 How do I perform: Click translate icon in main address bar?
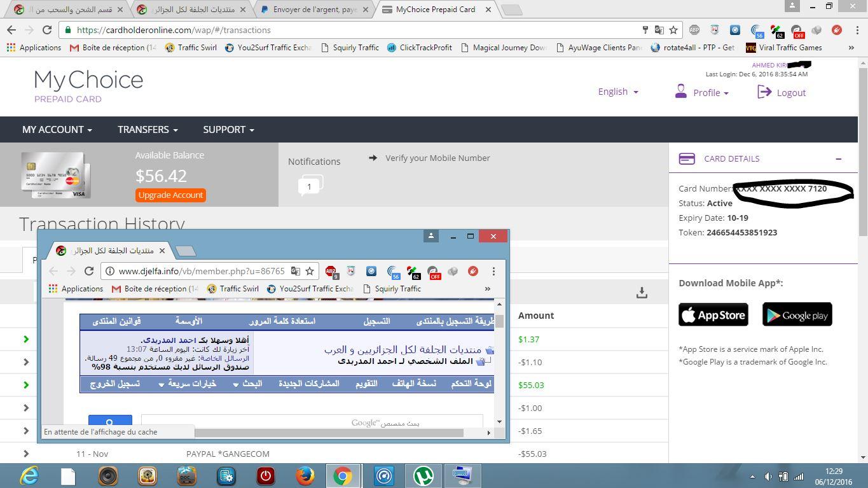659,30
